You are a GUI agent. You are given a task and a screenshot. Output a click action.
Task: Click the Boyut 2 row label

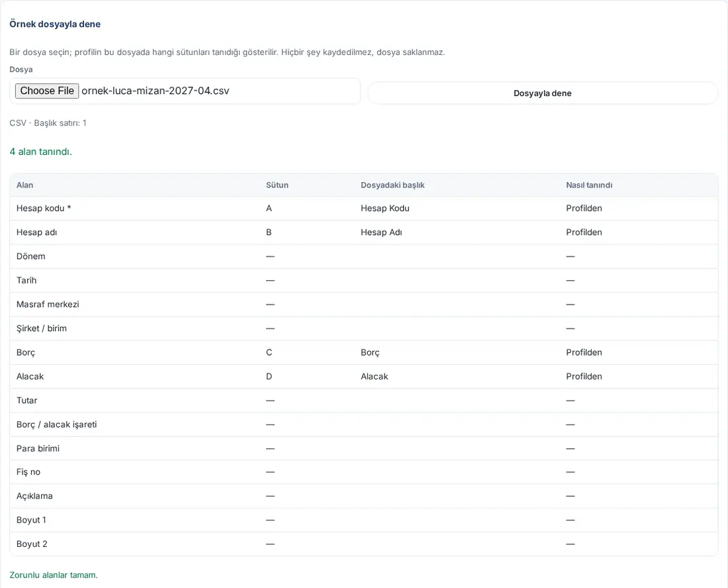point(32,544)
